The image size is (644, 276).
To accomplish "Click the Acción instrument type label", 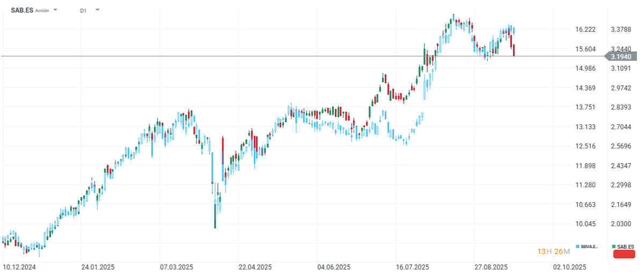I will point(42,10).
